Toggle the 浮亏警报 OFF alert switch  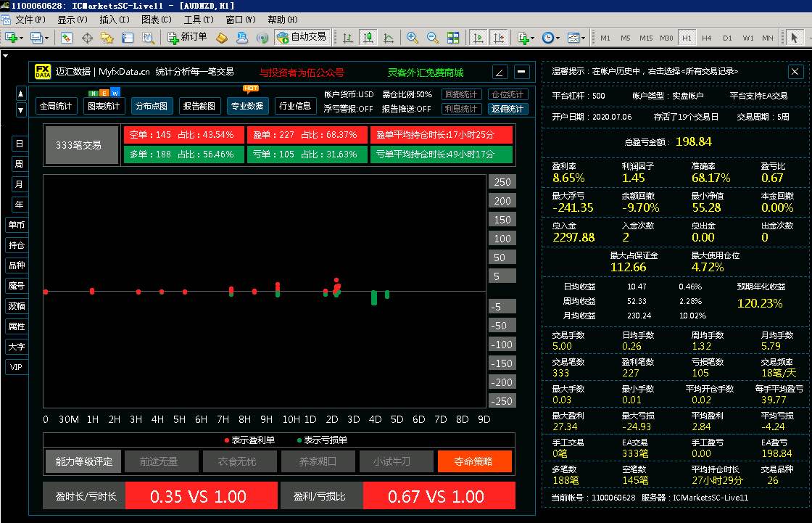(348, 109)
